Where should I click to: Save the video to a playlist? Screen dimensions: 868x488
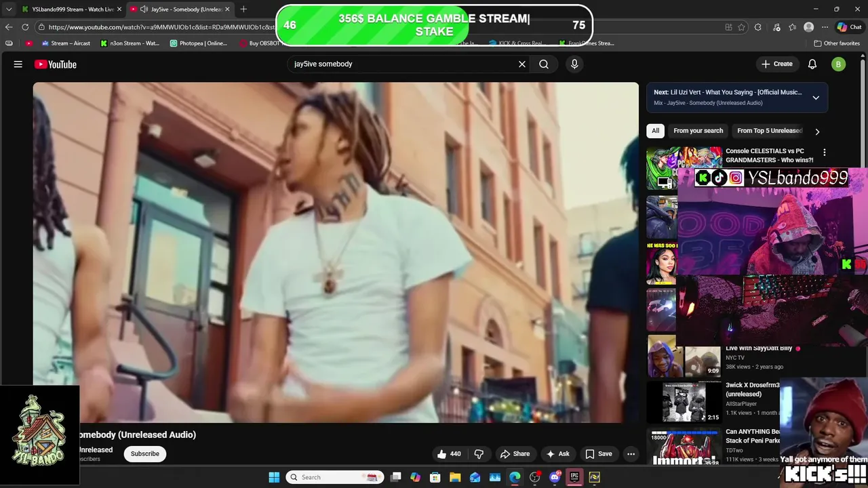click(599, 454)
